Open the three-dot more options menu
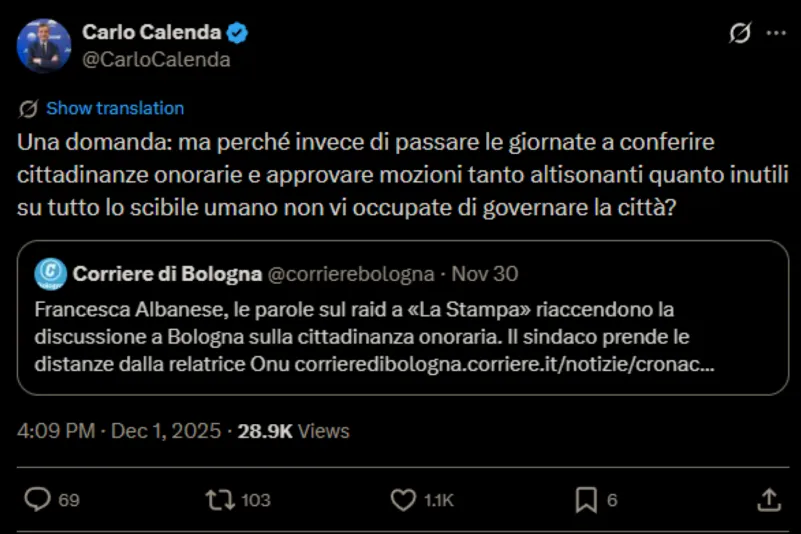Image resolution: width=801 pixels, height=534 pixels. (776, 34)
